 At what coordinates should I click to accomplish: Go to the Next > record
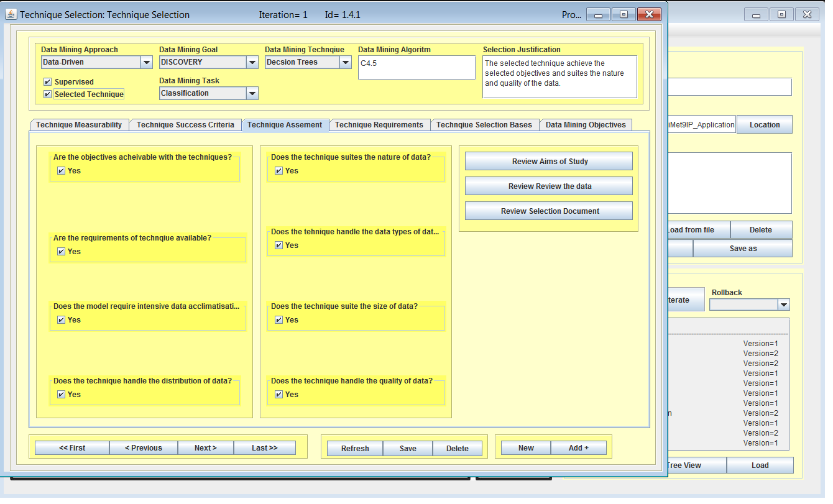pos(206,448)
